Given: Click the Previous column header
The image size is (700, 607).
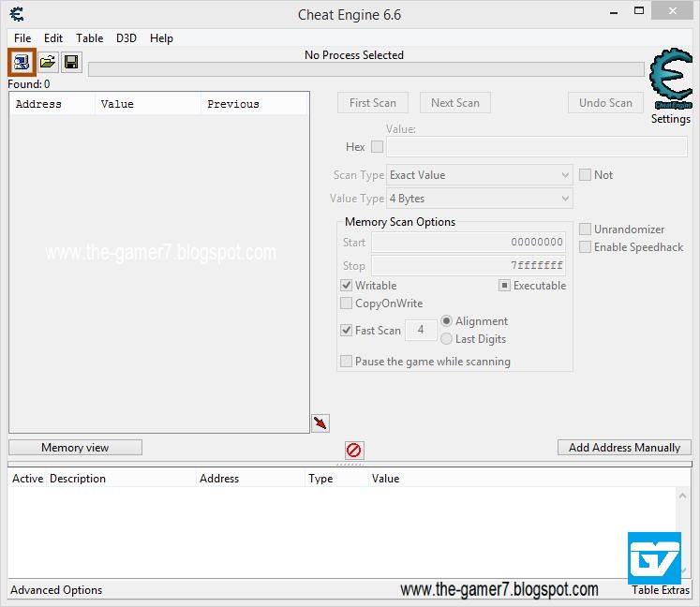Looking at the screenshot, I should (254, 104).
